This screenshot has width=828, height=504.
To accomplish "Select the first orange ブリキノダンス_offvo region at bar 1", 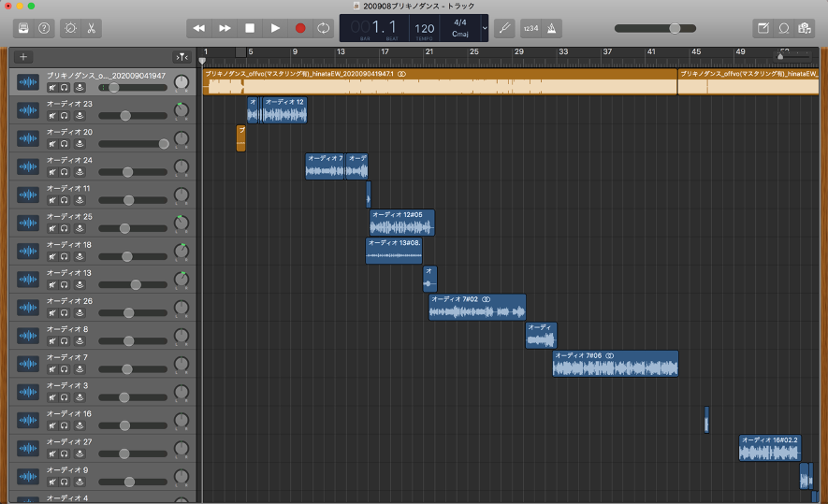I will click(x=440, y=81).
